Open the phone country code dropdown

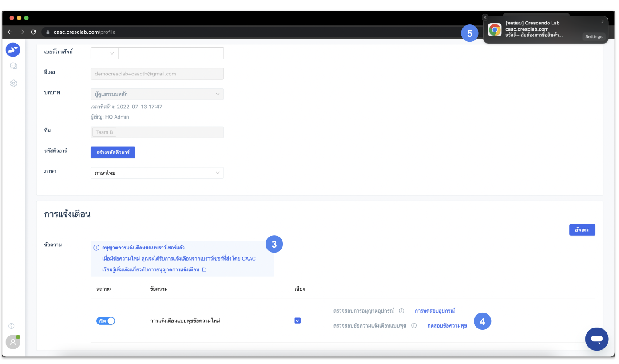pos(104,53)
